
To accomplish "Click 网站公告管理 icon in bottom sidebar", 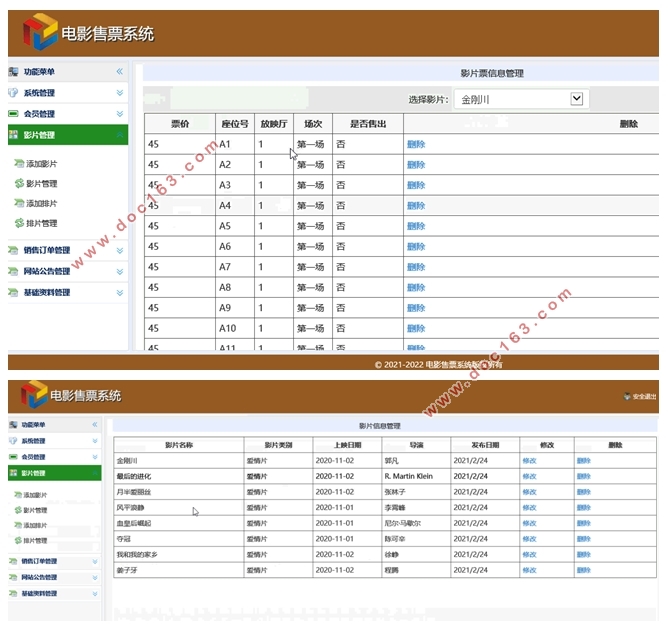I will pyautogui.click(x=14, y=577).
